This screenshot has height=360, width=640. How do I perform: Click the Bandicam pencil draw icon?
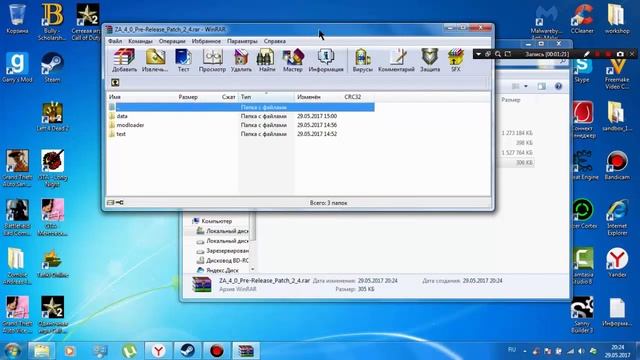click(x=587, y=54)
